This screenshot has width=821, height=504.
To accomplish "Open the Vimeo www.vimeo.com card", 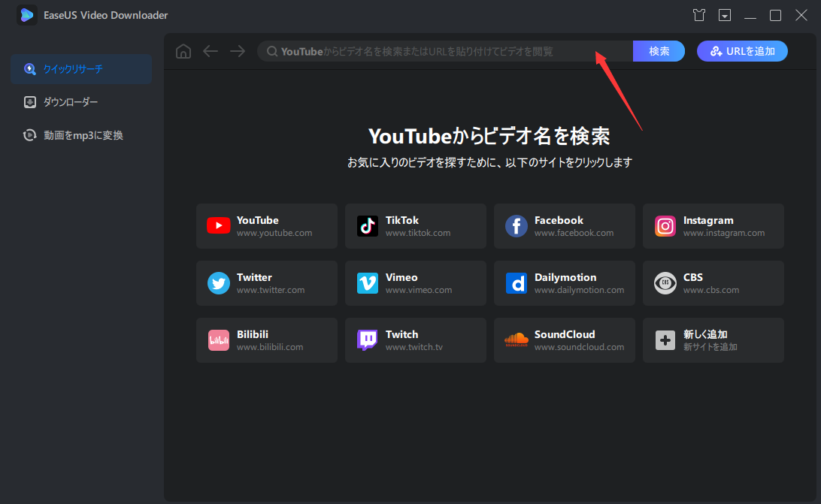I will [x=415, y=282].
